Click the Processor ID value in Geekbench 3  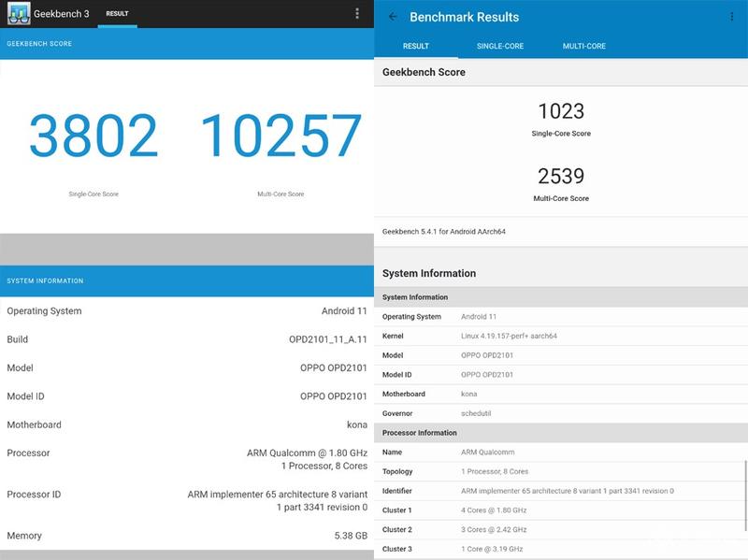click(277, 500)
